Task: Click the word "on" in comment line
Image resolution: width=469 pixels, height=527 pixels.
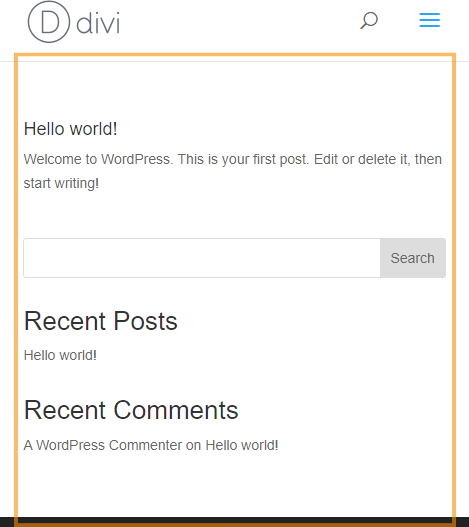Action: [193, 445]
